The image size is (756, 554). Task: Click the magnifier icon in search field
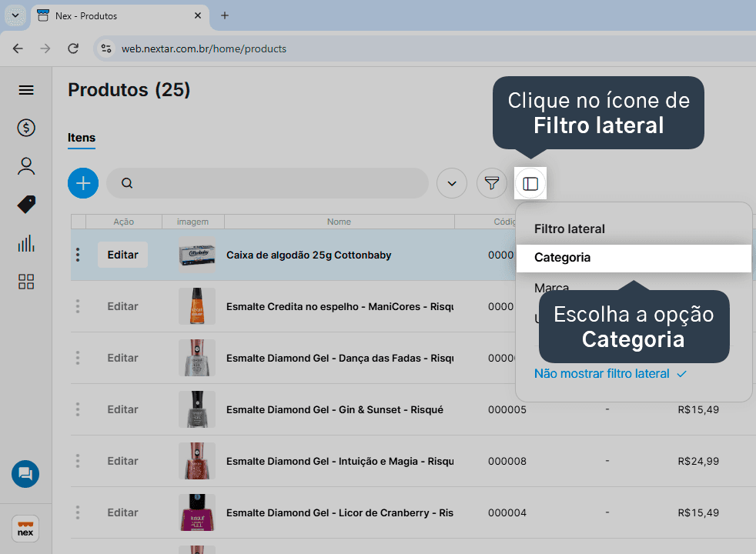click(127, 183)
